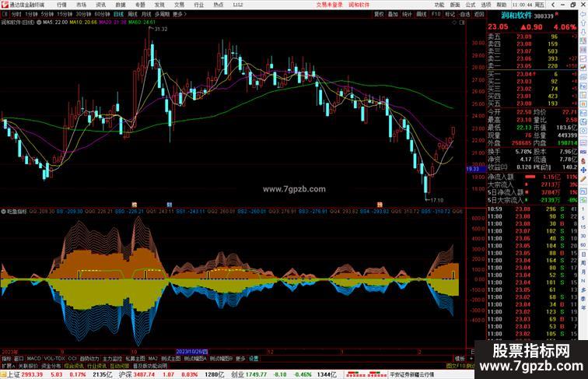Open the 综合资讯 tab
Screen dimensions: 588x379
[74, 366]
